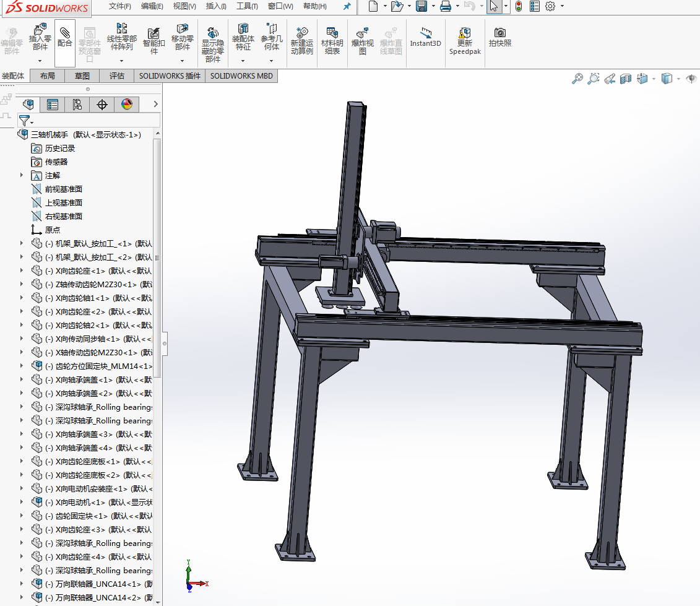Toggle Hide/Show Items eye icon

click(691, 79)
